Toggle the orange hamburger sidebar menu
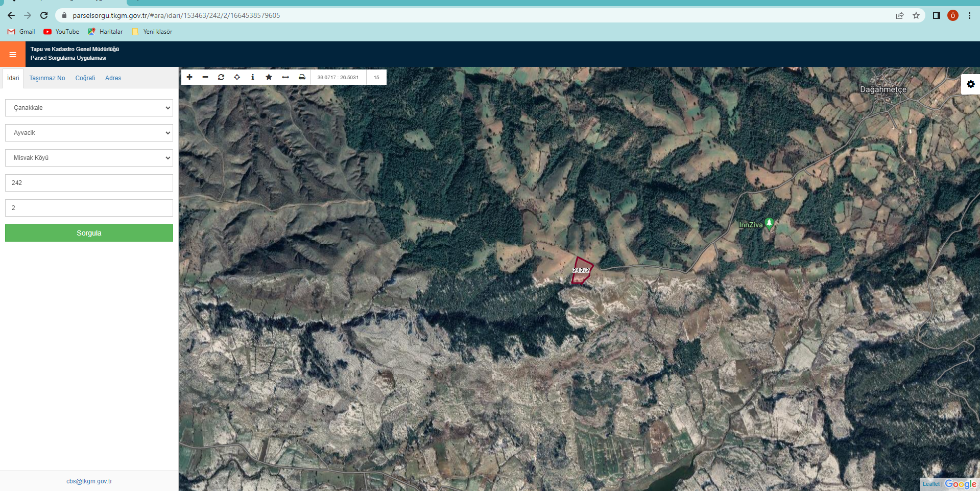 [x=13, y=54]
